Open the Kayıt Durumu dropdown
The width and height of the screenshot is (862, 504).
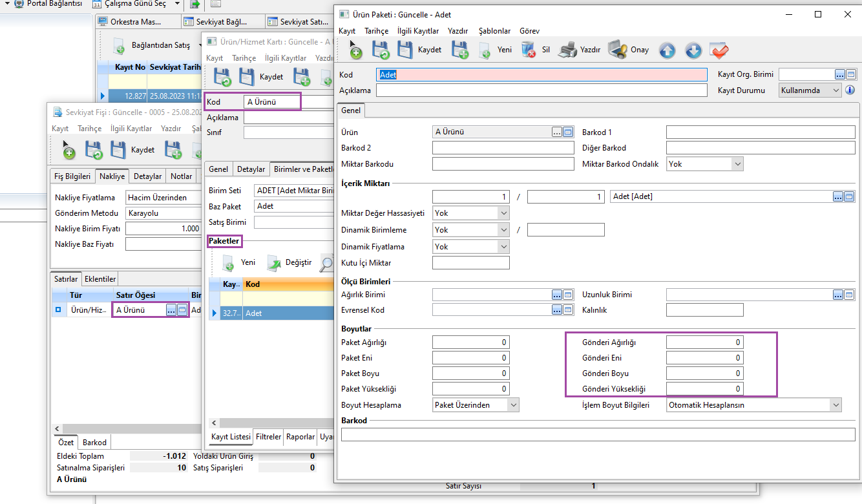(836, 90)
